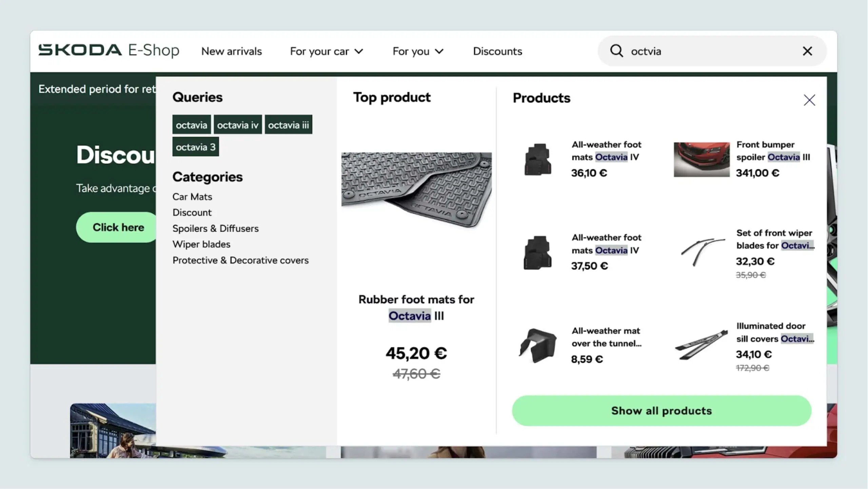This screenshot has height=489, width=868.
Task: Click the front bumper spoiler thumbnail
Action: [702, 159]
